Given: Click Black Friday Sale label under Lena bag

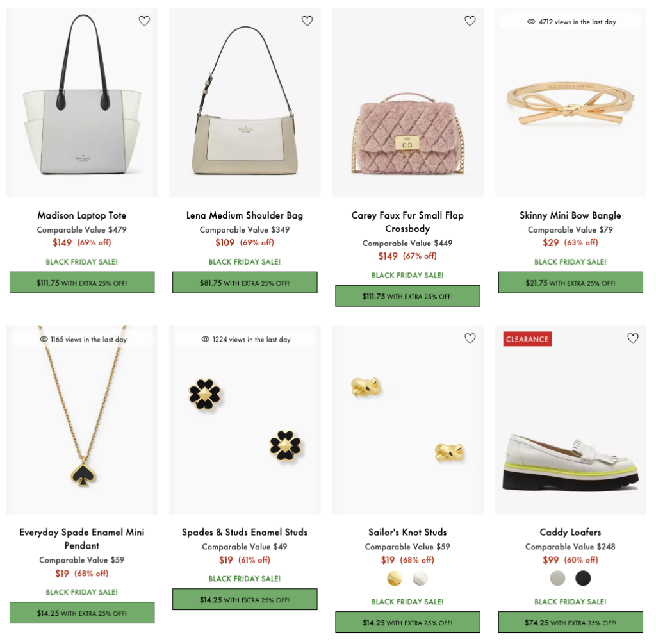Looking at the screenshot, I should coord(245,261).
